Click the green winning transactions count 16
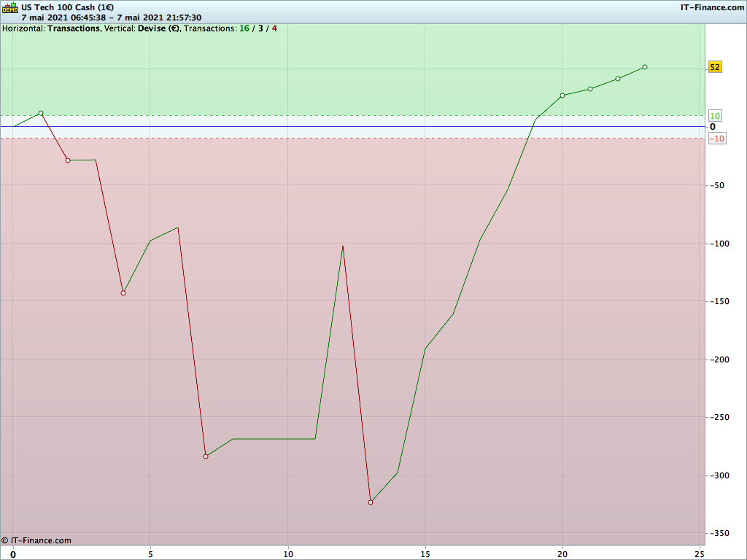This screenshot has height=560, width=747. pyautogui.click(x=244, y=28)
